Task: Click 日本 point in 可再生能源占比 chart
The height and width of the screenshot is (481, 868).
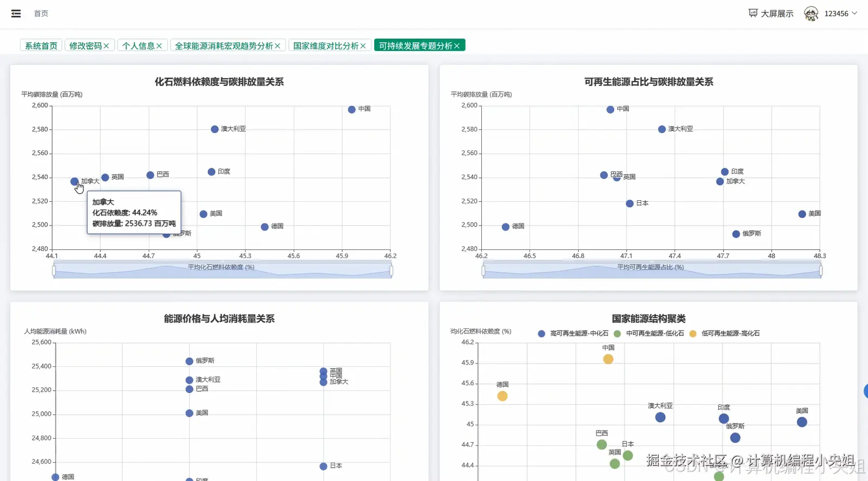Action: tap(630, 204)
